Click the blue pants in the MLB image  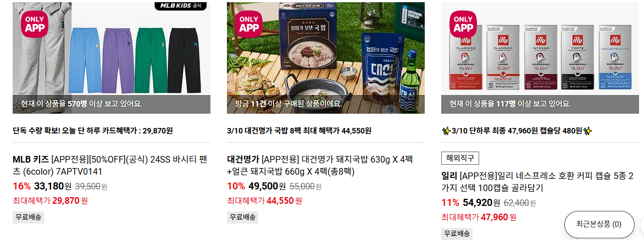click(x=85, y=60)
